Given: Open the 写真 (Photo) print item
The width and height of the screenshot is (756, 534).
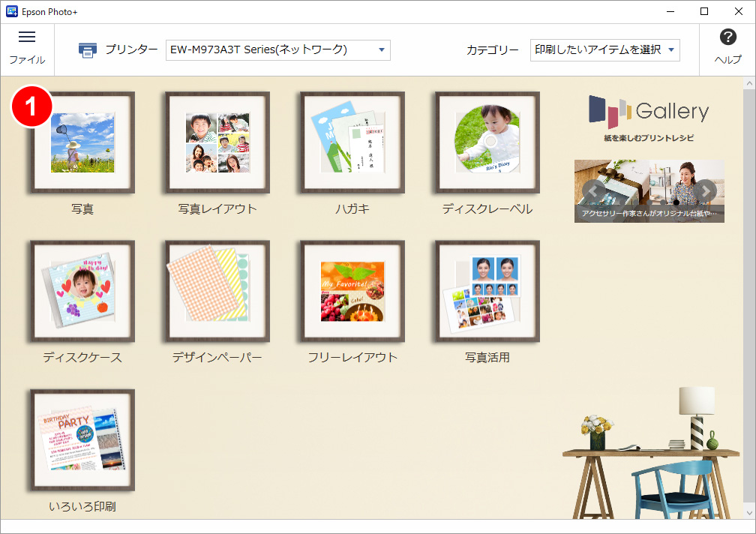Looking at the screenshot, I should 82,143.
